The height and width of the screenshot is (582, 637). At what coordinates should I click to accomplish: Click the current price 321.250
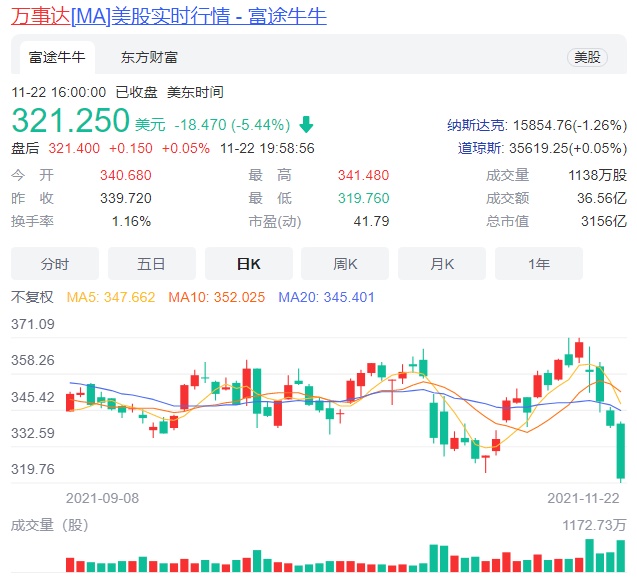coord(70,120)
